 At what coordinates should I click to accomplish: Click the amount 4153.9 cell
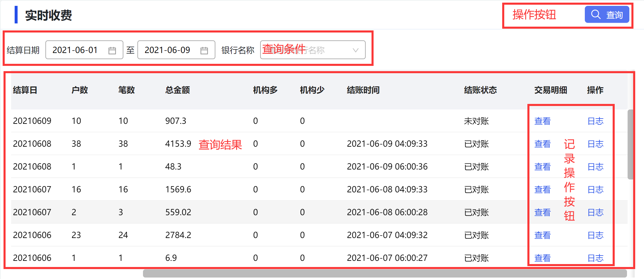tap(178, 144)
